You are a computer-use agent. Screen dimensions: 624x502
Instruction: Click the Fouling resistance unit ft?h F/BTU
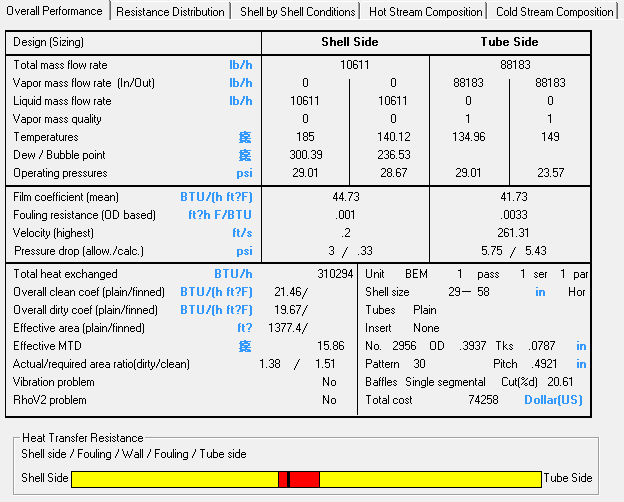pyautogui.click(x=220, y=215)
